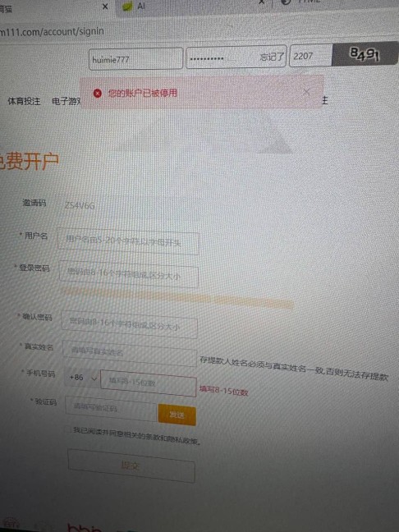Open 体育投注 menu item
This screenshot has height=532, width=399.
pos(24,101)
